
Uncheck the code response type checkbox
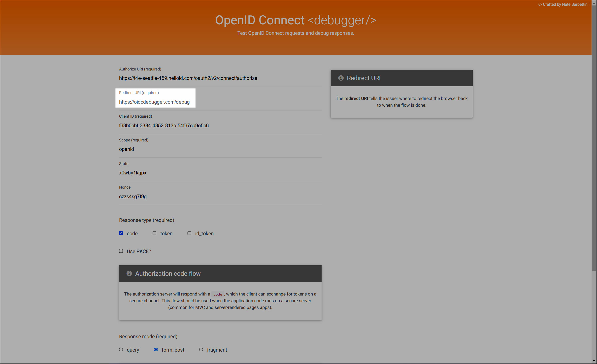coord(121,233)
